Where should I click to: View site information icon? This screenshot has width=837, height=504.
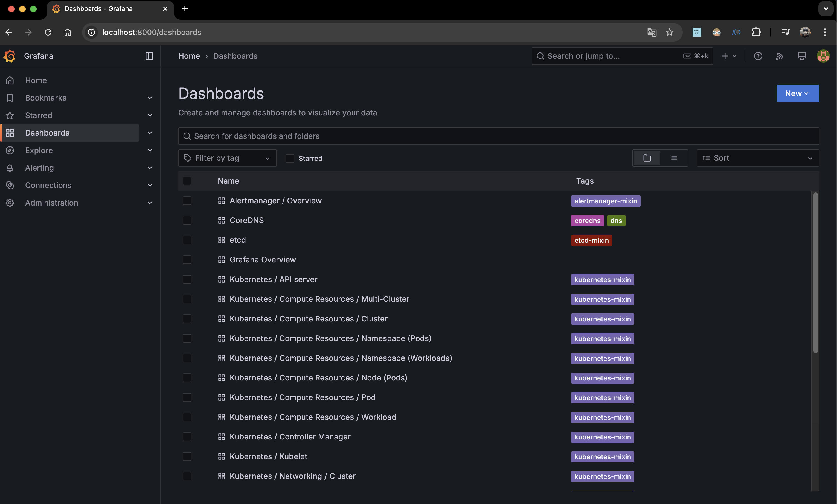(x=91, y=32)
